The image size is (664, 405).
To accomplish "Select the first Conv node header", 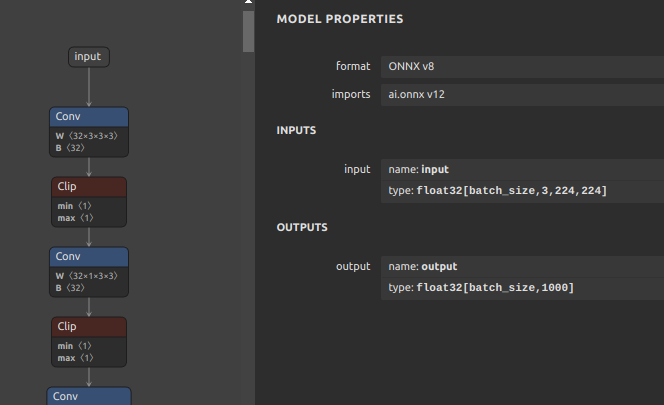I will click(x=89, y=117).
